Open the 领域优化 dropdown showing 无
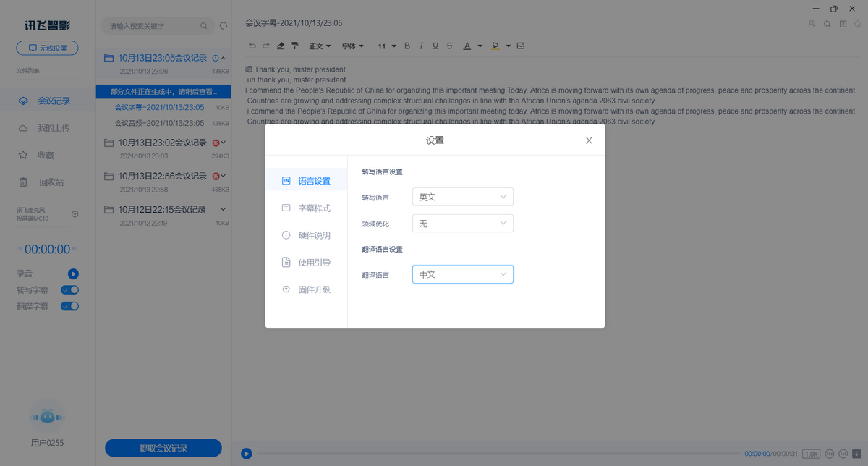868x466 pixels. point(462,224)
